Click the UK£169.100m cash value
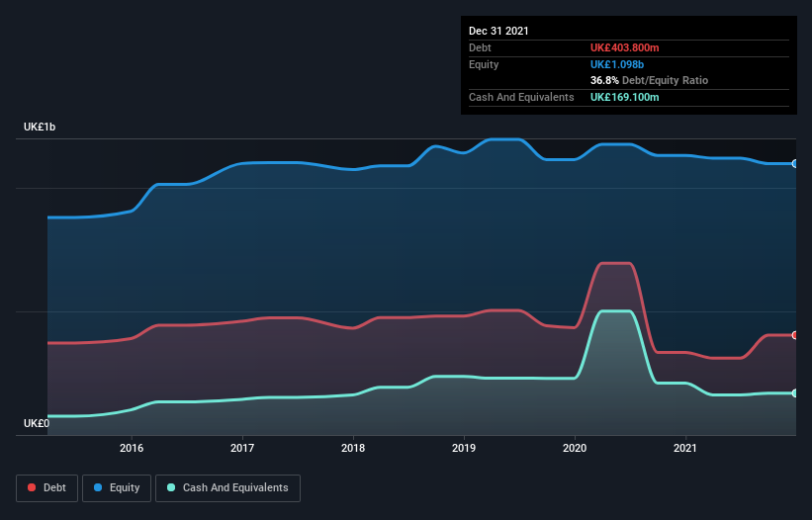 point(624,97)
